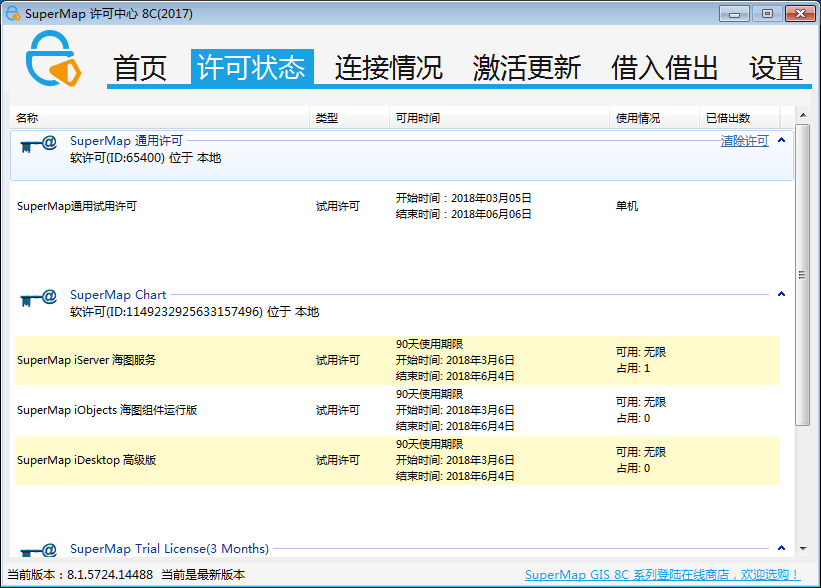821x588 pixels.
Task: Click the 当前是最新版本 status text
Action: 203,574
